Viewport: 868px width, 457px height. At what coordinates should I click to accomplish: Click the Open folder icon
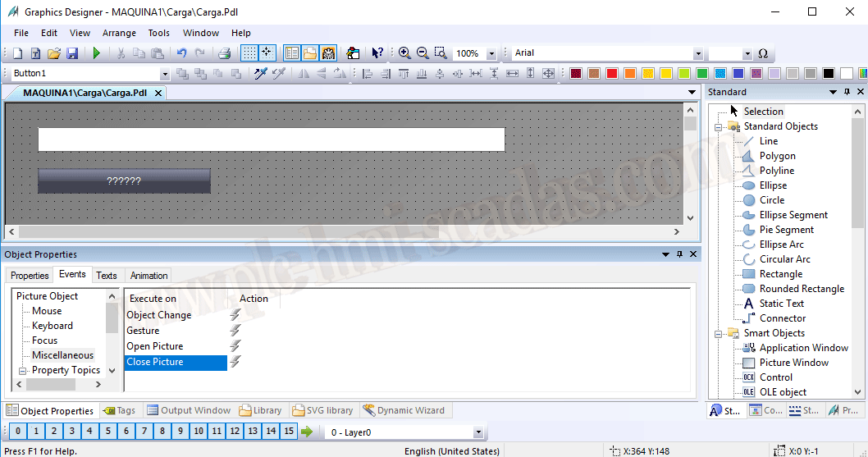pos(54,53)
